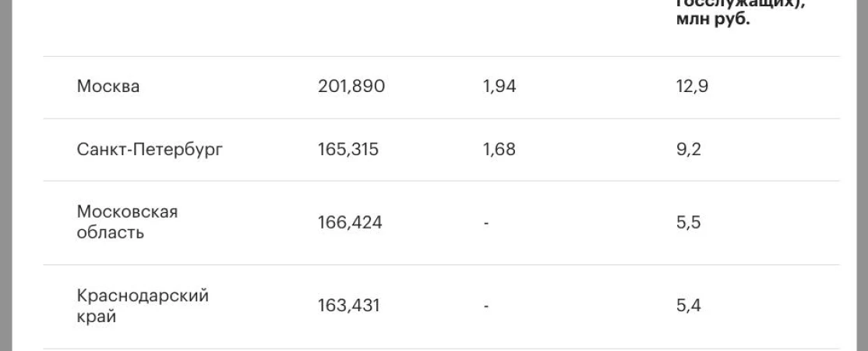Select the 5,4 cell
The image size is (868, 351).
[688, 307]
